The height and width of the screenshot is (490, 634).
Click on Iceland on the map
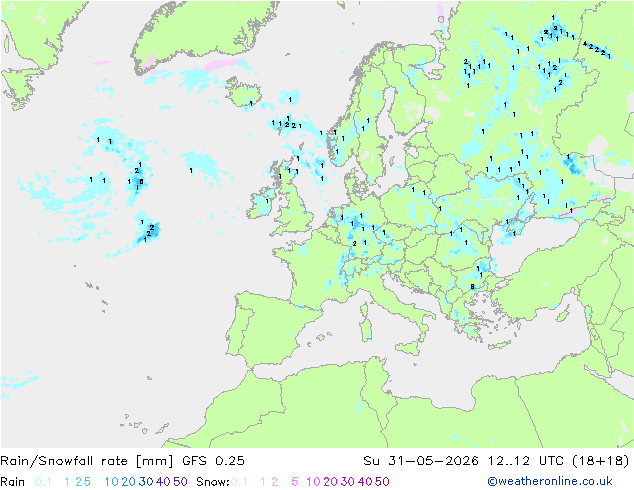tap(243, 93)
